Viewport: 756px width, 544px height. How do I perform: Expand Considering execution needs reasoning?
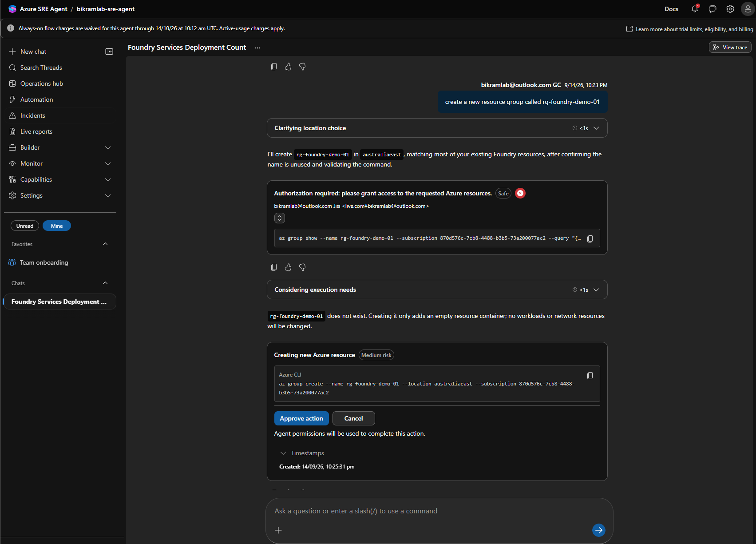point(437,290)
